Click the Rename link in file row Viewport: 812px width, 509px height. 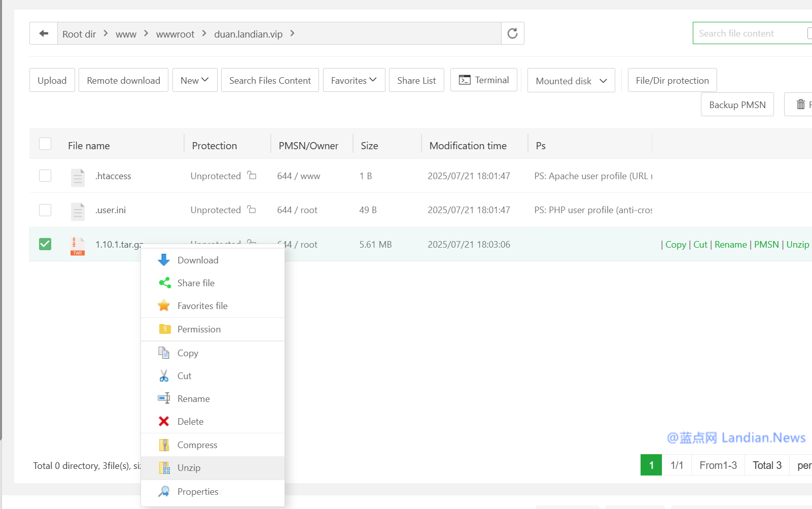(x=730, y=245)
